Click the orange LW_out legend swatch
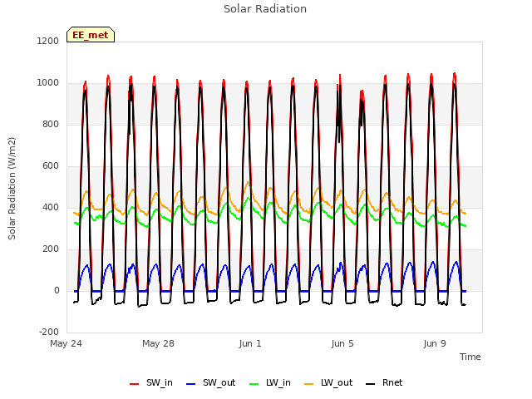This screenshot has width=532, height=399. pyautogui.click(x=309, y=384)
